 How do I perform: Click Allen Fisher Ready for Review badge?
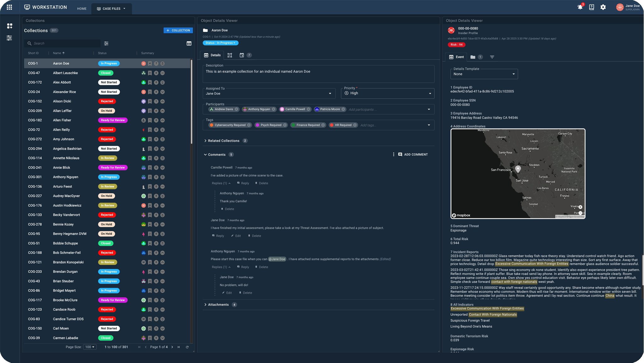(113, 120)
